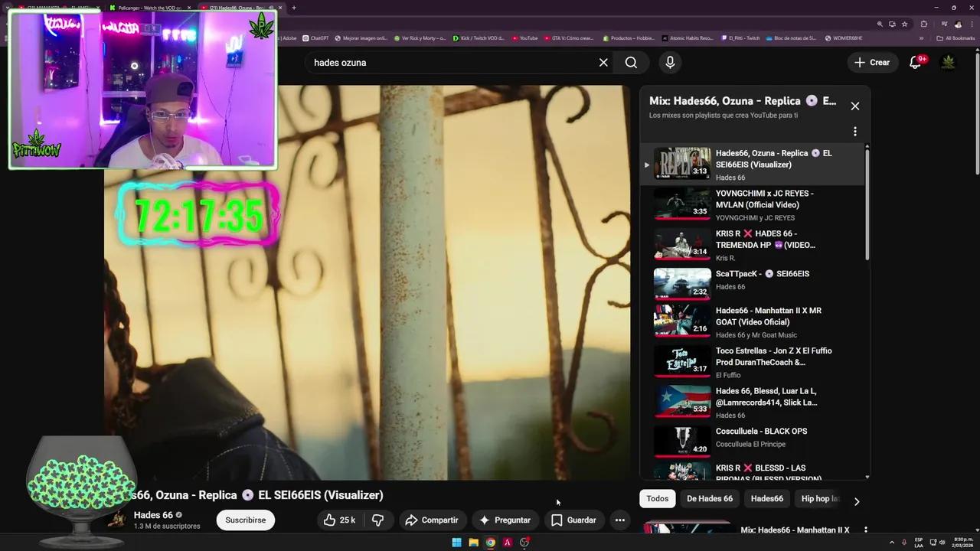Select Hades 66, Blessd, Luar La L track
The height and width of the screenshot is (551, 980).
point(753,403)
